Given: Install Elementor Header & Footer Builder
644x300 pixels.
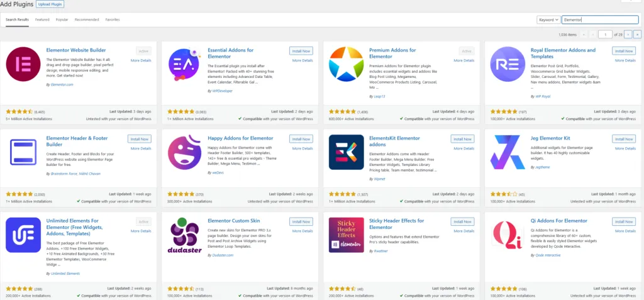Looking at the screenshot, I should tap(140, 139).
